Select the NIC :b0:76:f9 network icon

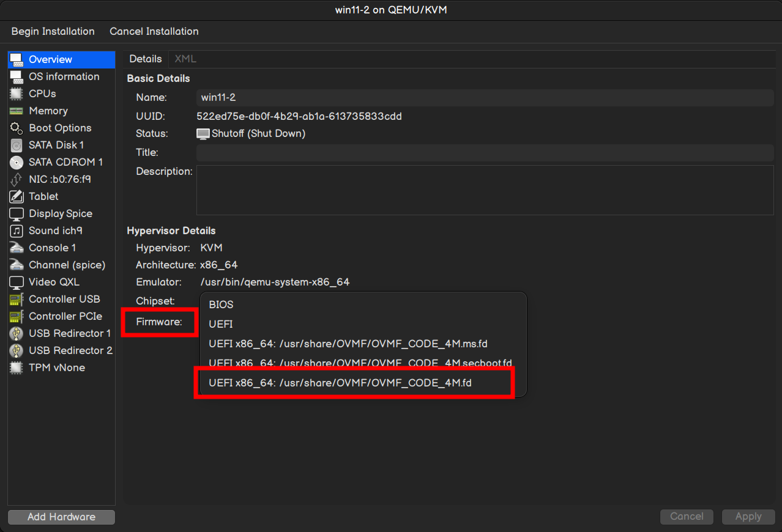click(17, 179)
